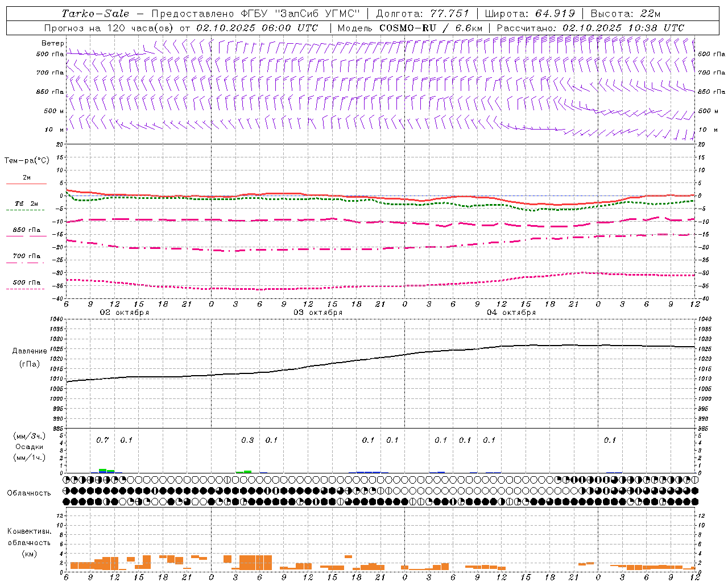Click the green dashed line sample under Td 2м
This screenshot has height=582, width=728.
pos(25,210)
